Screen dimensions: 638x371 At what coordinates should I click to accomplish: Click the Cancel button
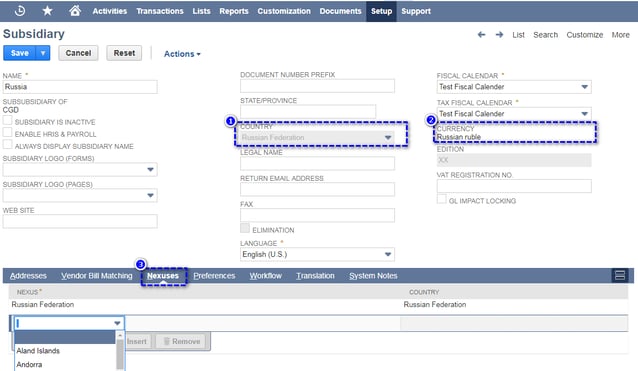point(78,53)
